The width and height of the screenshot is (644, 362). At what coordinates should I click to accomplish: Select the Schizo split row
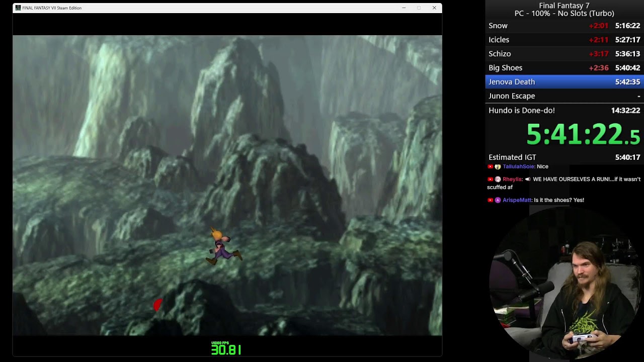coord(565,54)
